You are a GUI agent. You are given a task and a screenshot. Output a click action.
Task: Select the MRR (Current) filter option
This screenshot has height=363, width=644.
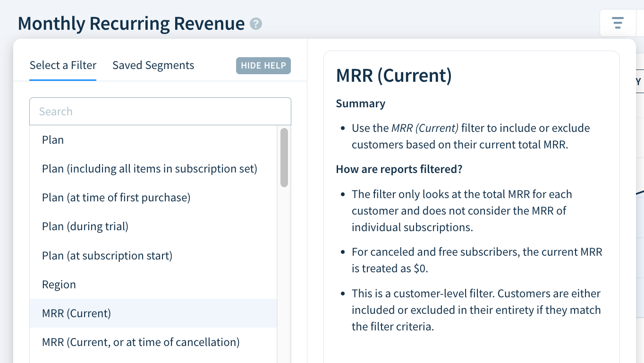tap(76, 313)
